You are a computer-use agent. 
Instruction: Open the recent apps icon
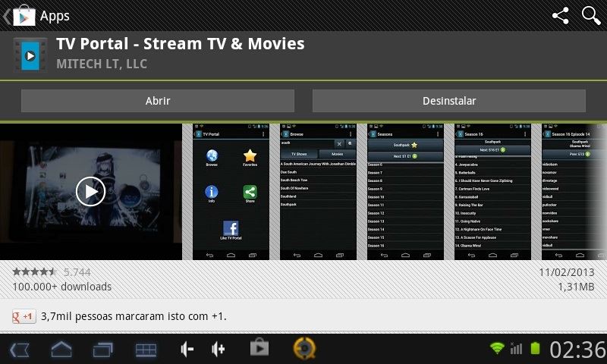(x=103, y=350)
